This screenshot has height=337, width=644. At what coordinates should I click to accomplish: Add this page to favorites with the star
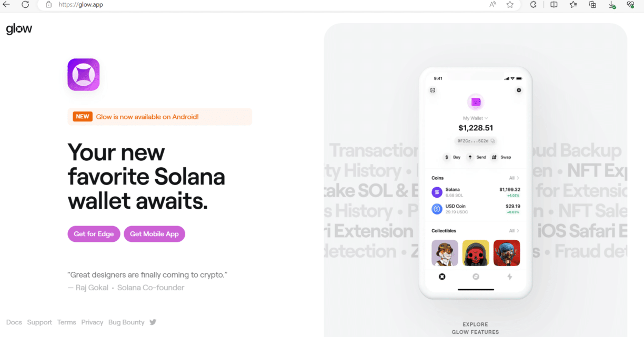pos(510,5)
